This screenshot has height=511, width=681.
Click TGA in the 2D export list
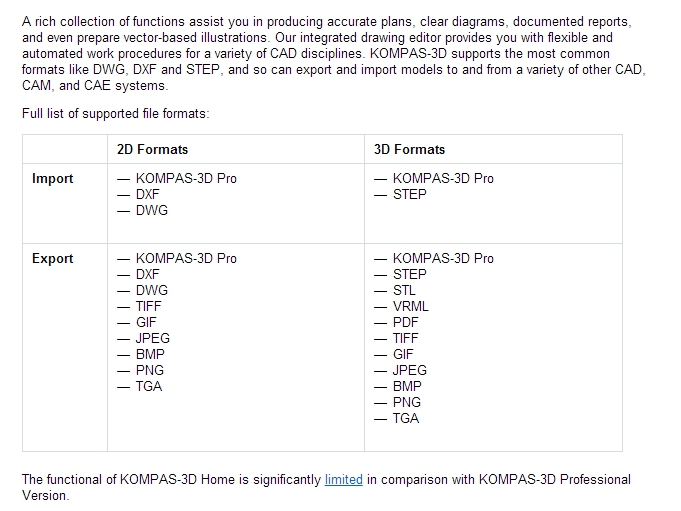tap(148, 386)
